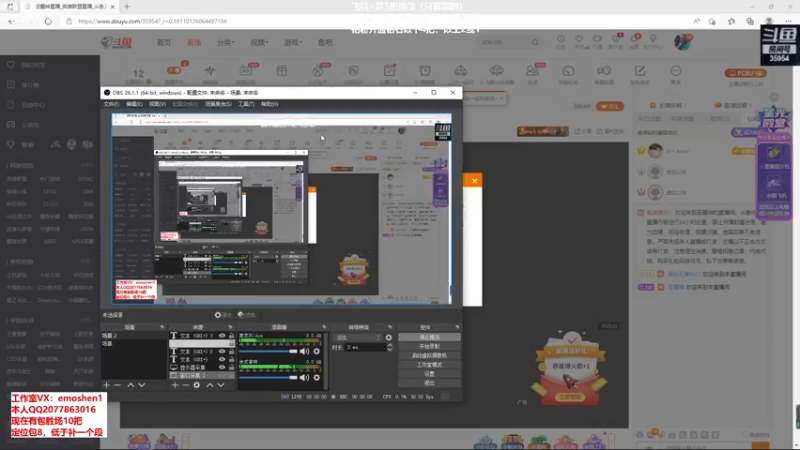Screen dimensions: 800x450
Task: Add a new source with plus icon
Action: 174,385
